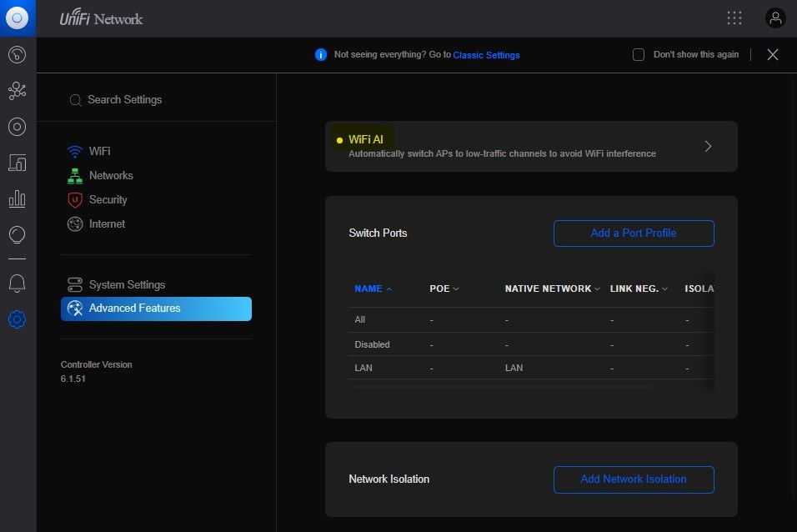The height and width of the screenshot is (532, 797).
Task: Open the Dashboard gauge icon in sidebar
Action: (x=18, y=55)
